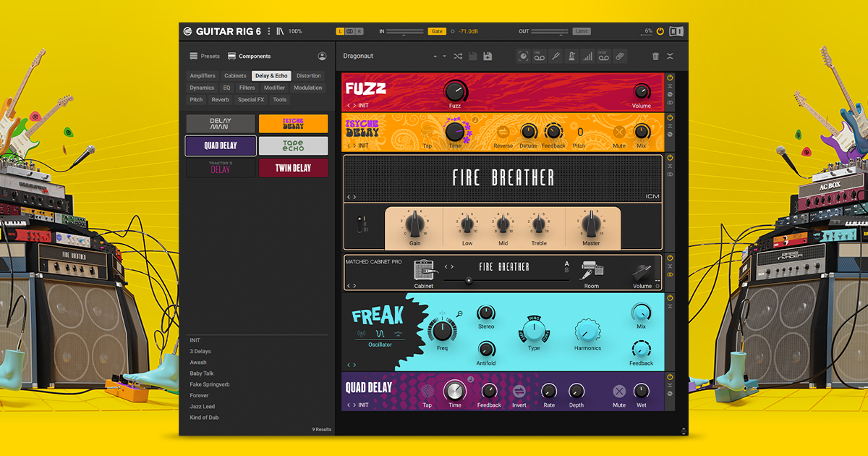Click the trash icon to delete the preset
868x456 pixels.
[655, 56]
